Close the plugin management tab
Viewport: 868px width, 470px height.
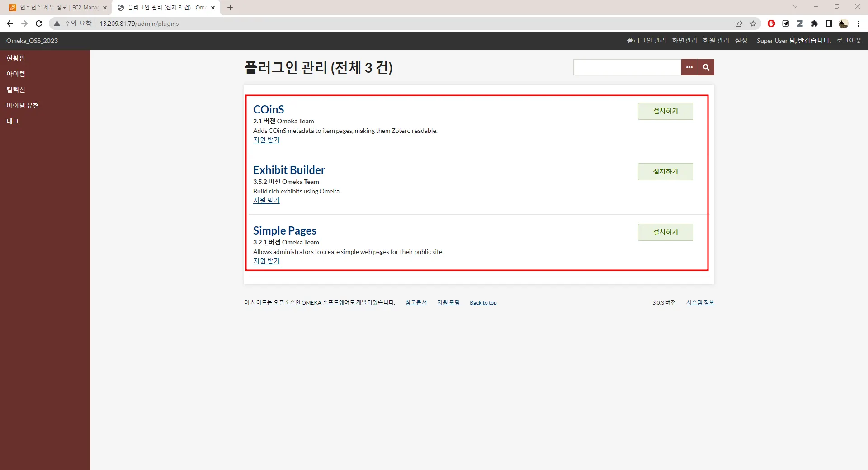coord(213,8)
